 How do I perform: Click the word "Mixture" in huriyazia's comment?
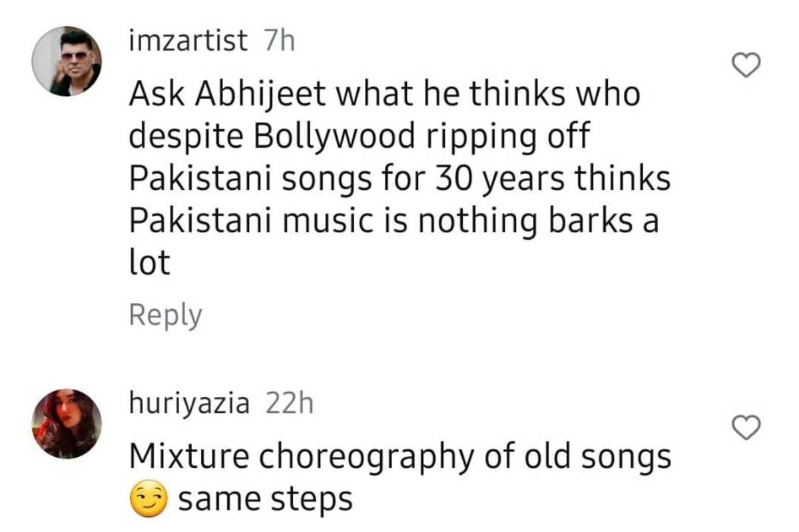[x=188, y=457]
